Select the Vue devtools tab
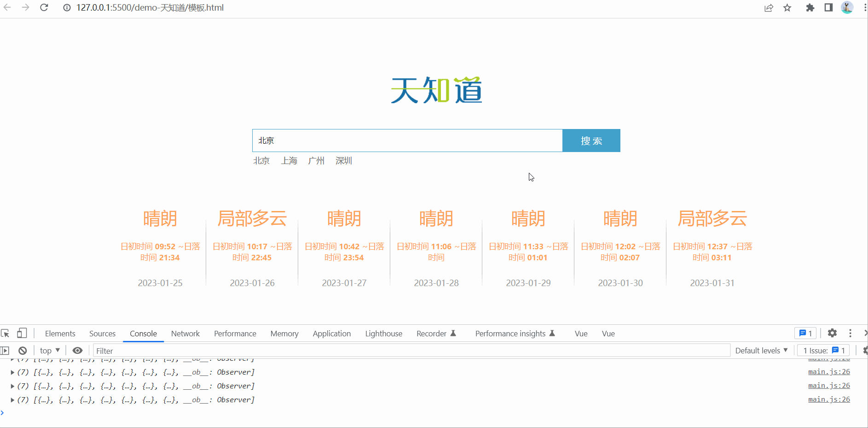Viewport: 868px width, 428px height. [580, 333]
